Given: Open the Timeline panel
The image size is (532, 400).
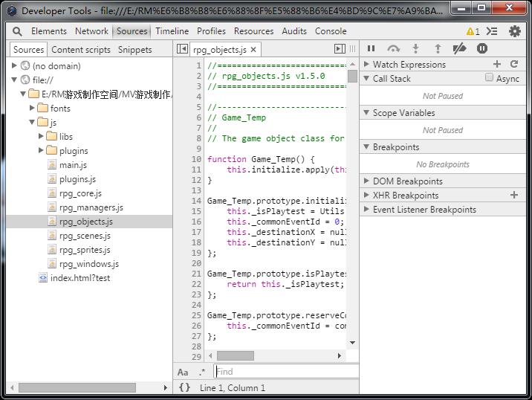Looking at the screenshot, I should [x=172, y=31].
